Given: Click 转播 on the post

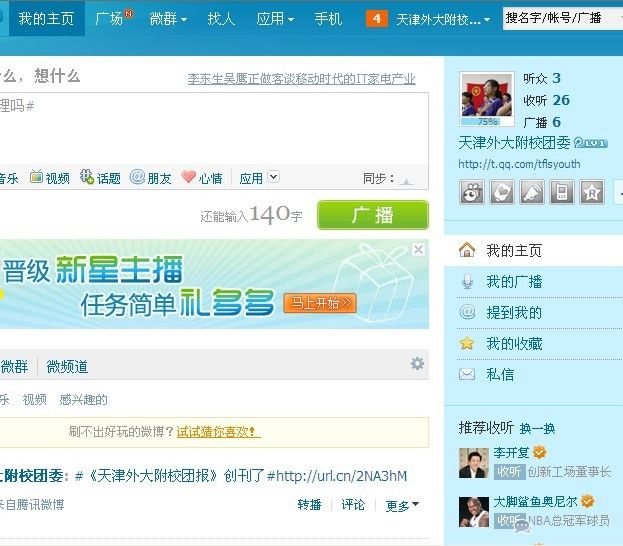Looking at the screenshot, I should [309, 505].
